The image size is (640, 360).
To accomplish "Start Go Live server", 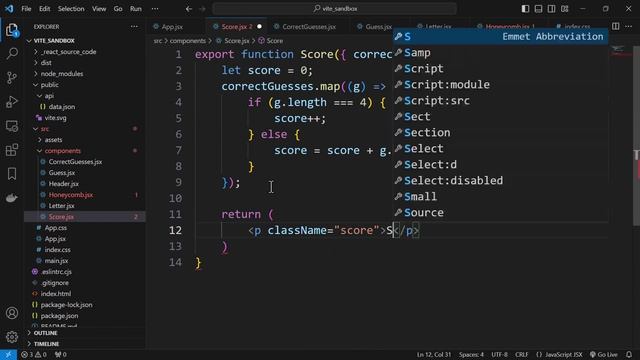I will (x=604, y=355).
